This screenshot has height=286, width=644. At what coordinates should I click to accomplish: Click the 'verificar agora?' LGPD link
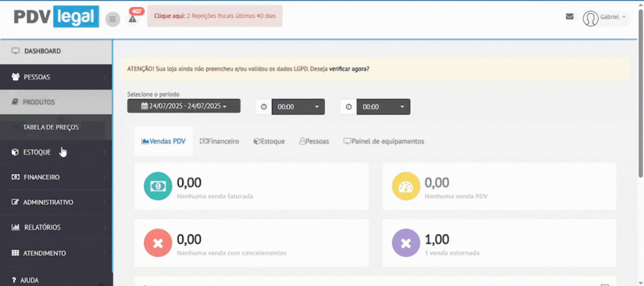pyautogui.click(x=349, y=69)
